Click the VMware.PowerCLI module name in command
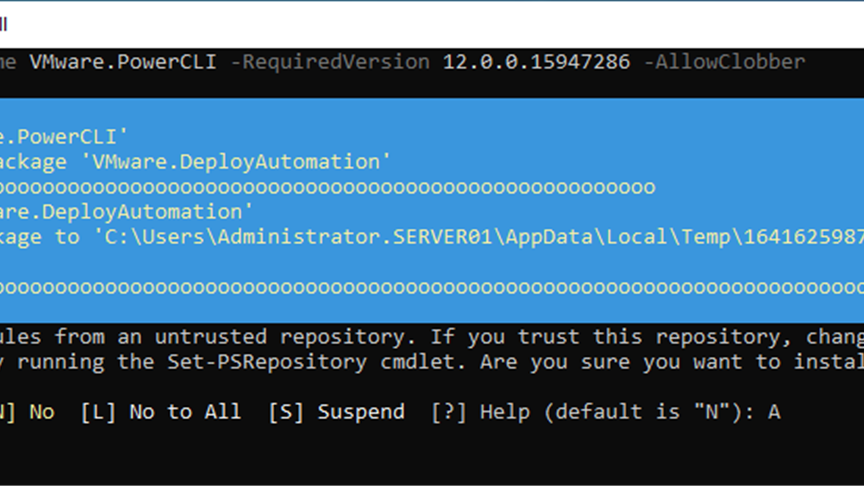Image resolution: width=864 pixels, height=486 pixels. (x=123, y=62)
